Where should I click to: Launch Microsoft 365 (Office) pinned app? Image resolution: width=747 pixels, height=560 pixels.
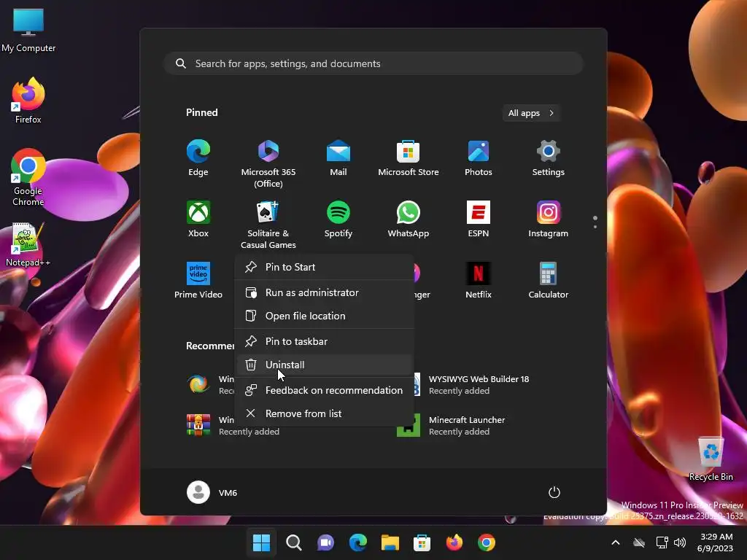[268, 164]
